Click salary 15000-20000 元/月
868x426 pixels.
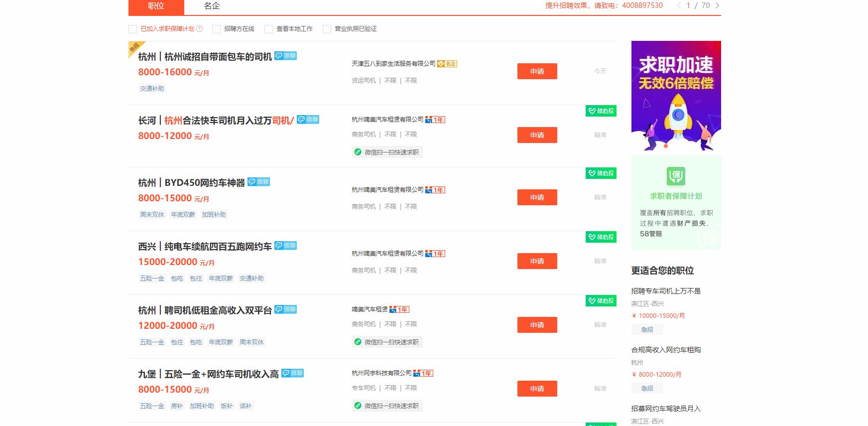tap(176, 262)
